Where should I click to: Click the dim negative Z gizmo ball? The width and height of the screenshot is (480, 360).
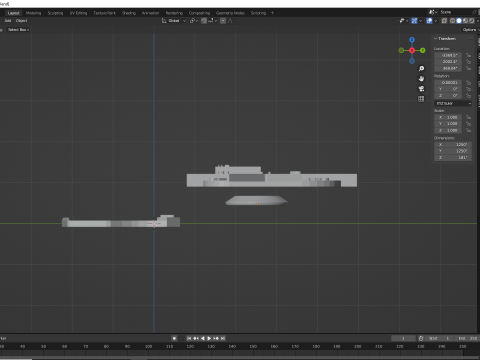pyautogui.click(x=412, y=61)
